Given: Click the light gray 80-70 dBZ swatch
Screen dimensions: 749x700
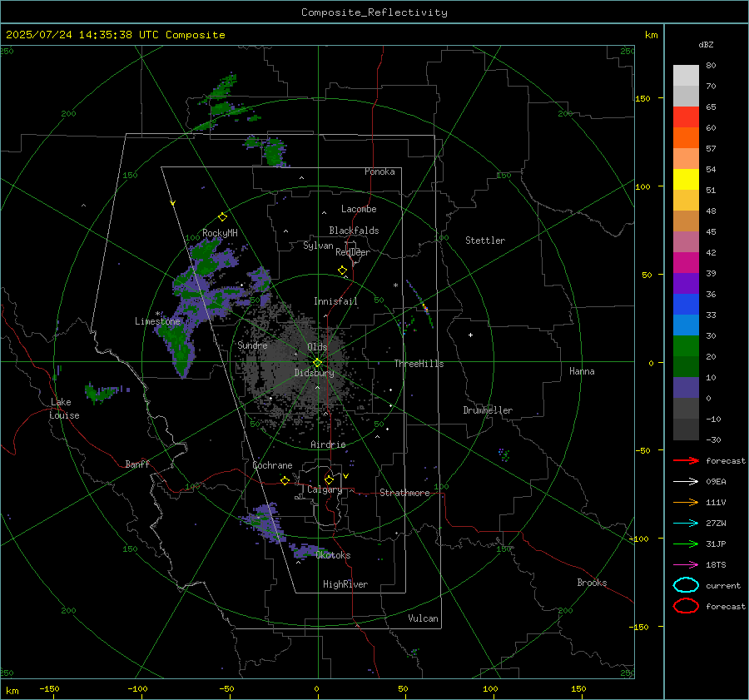Looking at the screenshot, I should (686, 75).
